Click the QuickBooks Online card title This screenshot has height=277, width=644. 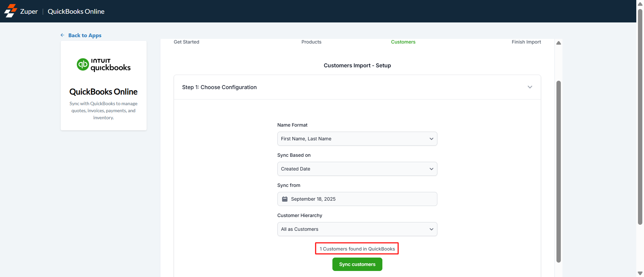point(103,92)
